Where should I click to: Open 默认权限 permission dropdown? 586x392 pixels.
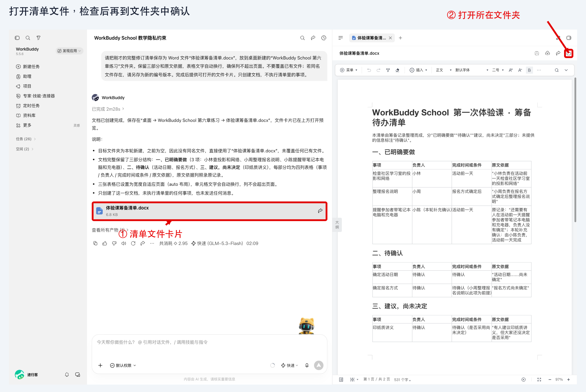123,365
